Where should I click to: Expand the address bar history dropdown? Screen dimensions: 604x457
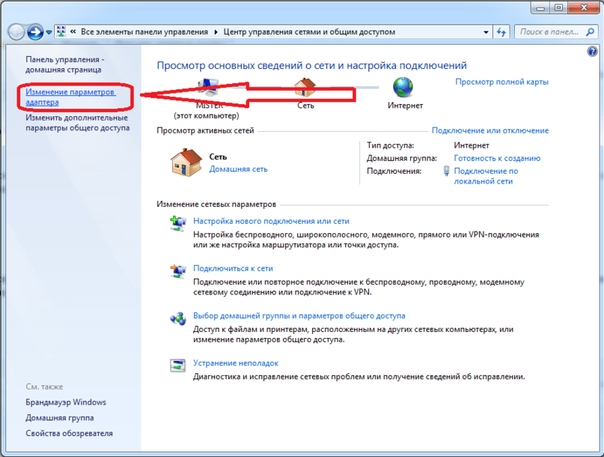point(486,32)
